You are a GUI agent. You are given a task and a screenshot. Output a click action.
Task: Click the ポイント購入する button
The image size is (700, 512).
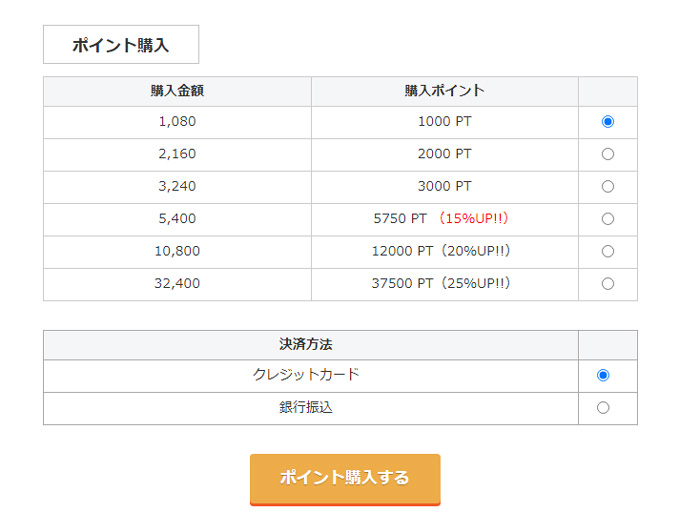point(345,478)
